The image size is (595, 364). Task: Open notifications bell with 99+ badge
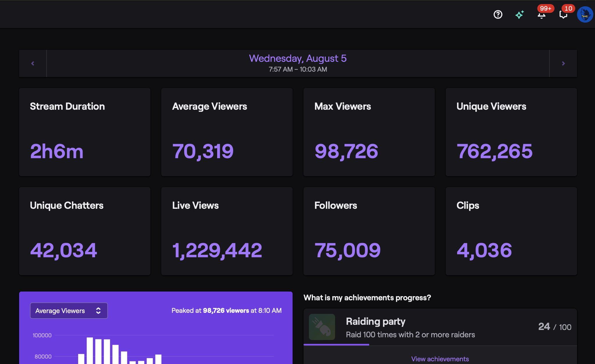click(541, 15)
